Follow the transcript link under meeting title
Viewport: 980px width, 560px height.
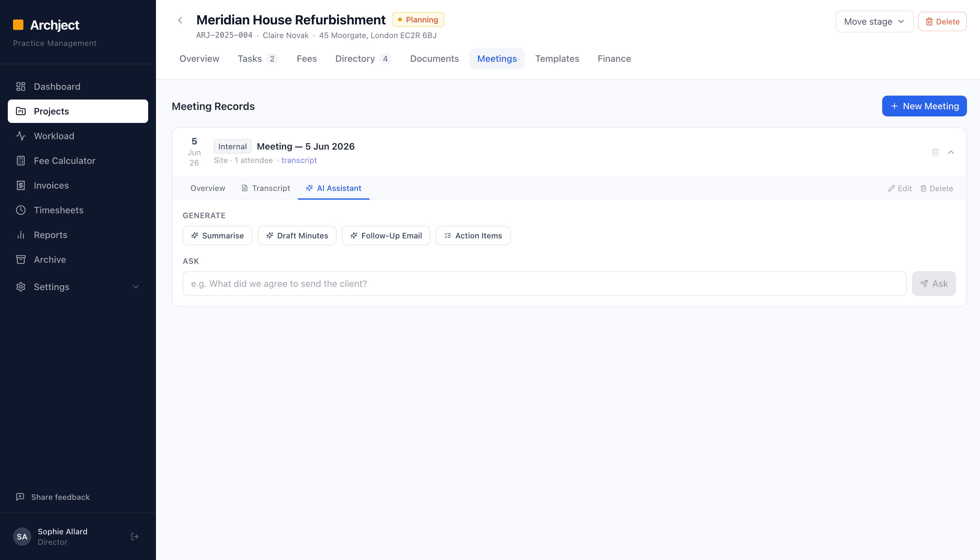pyautogui.click(x=299, y=160)
